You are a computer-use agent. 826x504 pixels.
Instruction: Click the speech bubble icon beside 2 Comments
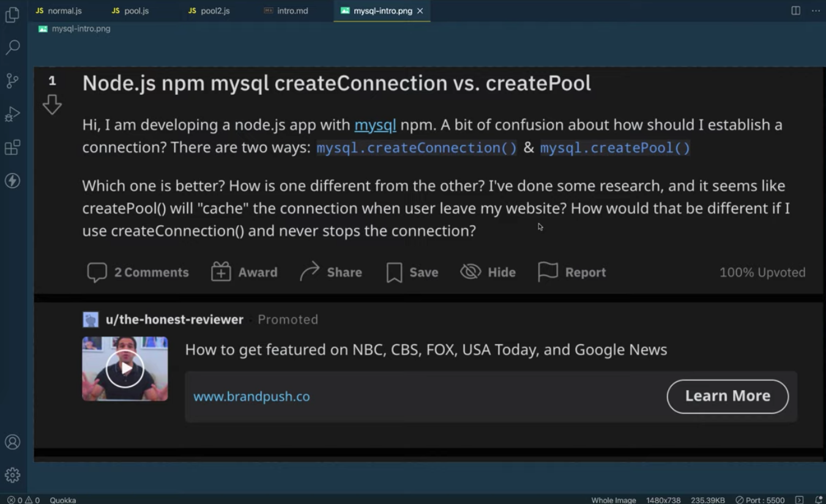tap(97, 272)
